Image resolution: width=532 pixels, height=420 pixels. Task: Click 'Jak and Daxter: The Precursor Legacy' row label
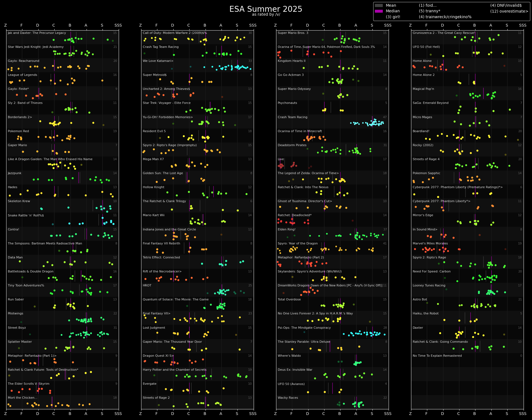[x=37, y=33]
